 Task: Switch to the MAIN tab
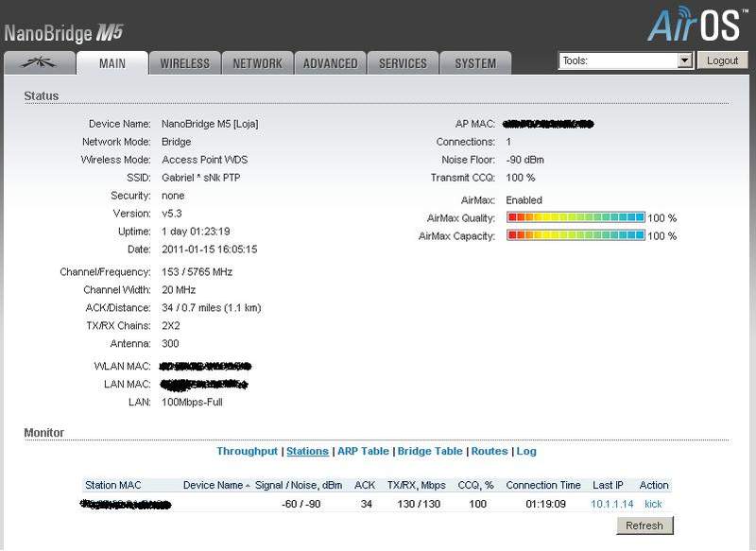tap(112, 63)
